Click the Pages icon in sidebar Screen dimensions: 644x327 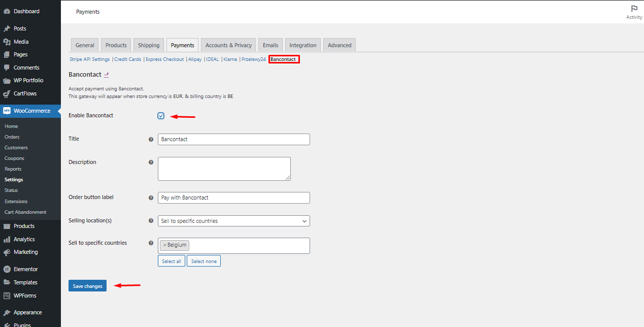tap(7, 54)
